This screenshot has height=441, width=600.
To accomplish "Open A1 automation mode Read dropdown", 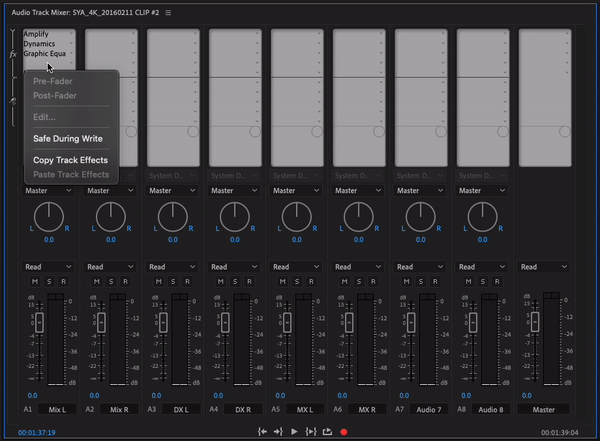I will (x=48, y=267).
